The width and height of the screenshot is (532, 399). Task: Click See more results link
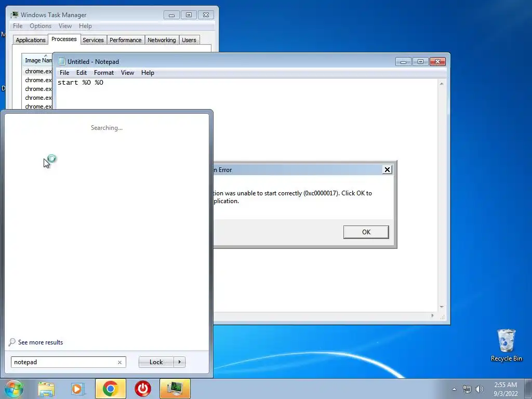pos(41,342)
